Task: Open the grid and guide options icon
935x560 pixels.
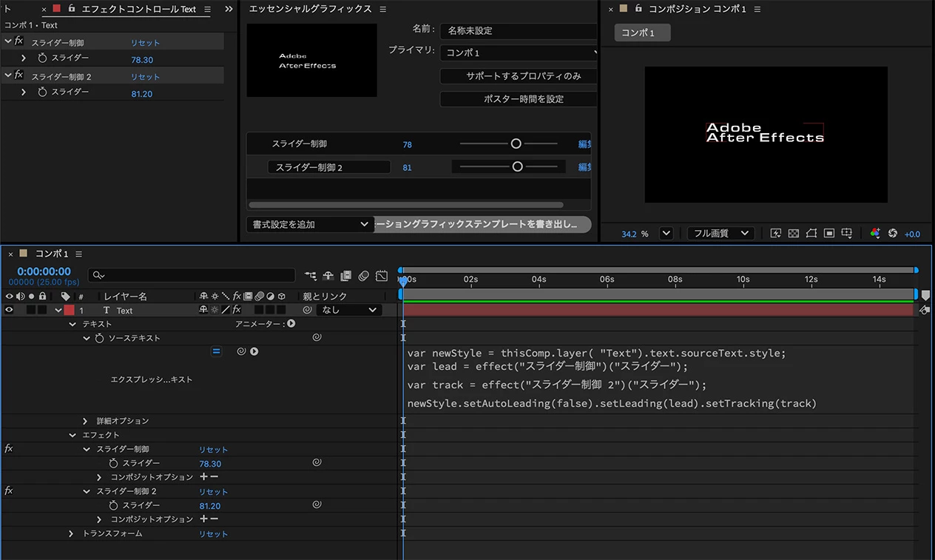Action: coord(847,233)
